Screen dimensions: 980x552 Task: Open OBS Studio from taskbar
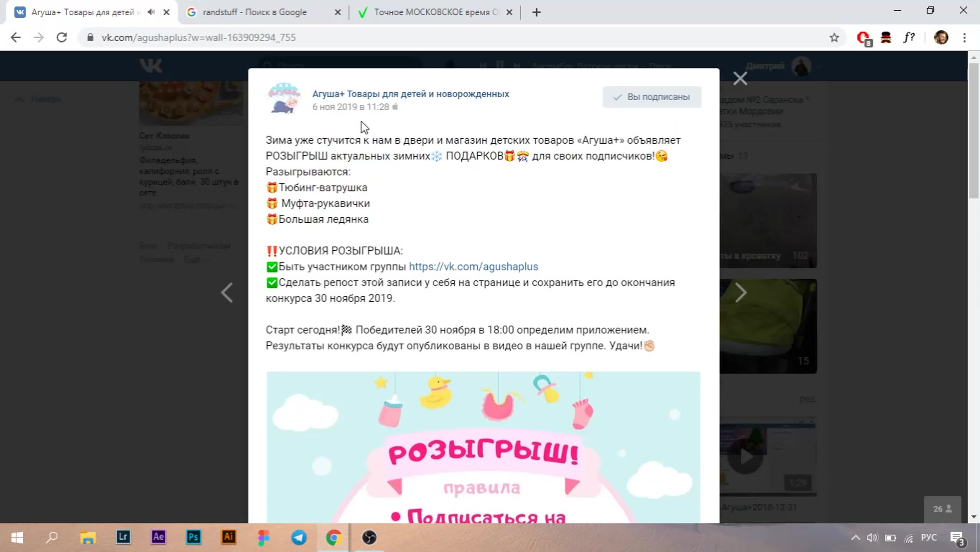(x=369, y=538)
